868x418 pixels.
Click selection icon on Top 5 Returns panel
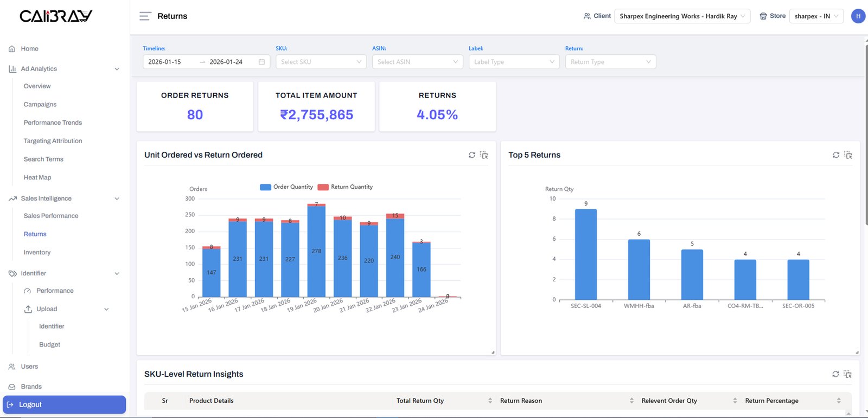(848, 155)
